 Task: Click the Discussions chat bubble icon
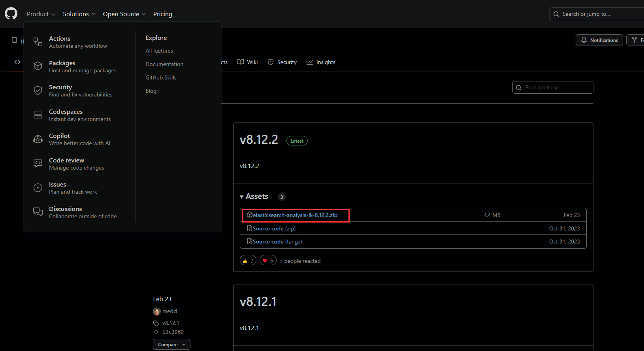(x=38, y=212)
